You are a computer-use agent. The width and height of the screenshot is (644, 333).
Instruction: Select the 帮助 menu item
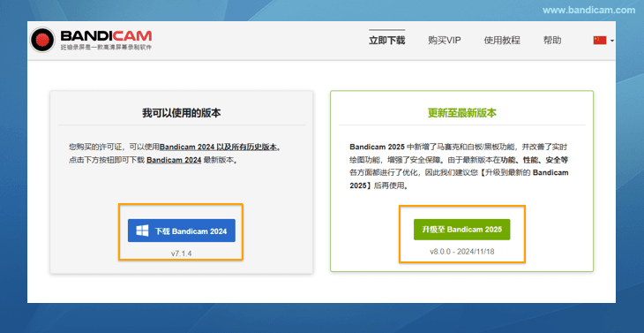tap(552, 41)
